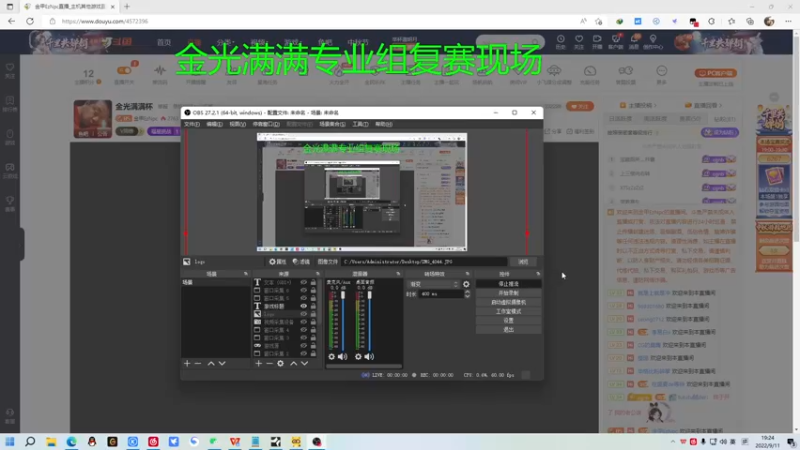Mute the desktop audio speaker icon
Screen dimensions: 800x450
click(x=369, y=357)
